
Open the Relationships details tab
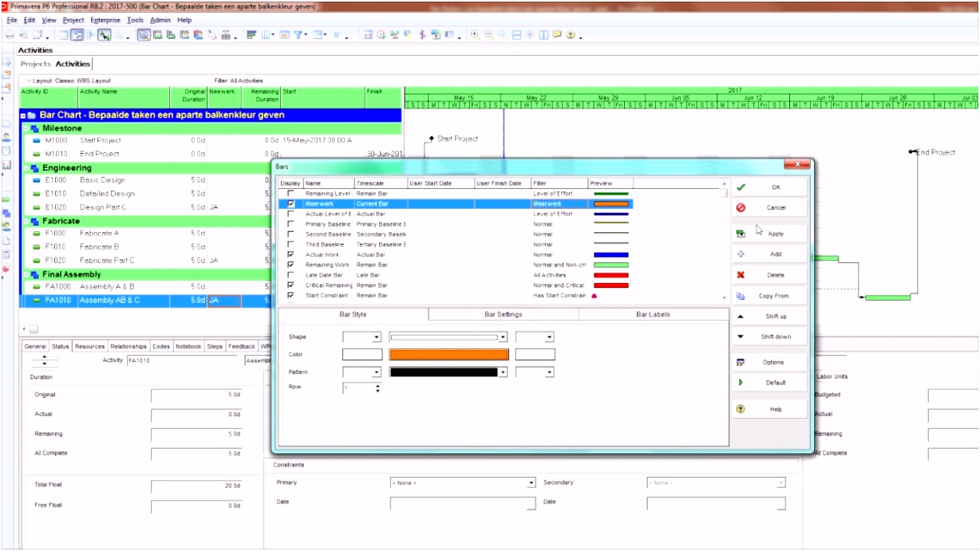coord(128,347)
